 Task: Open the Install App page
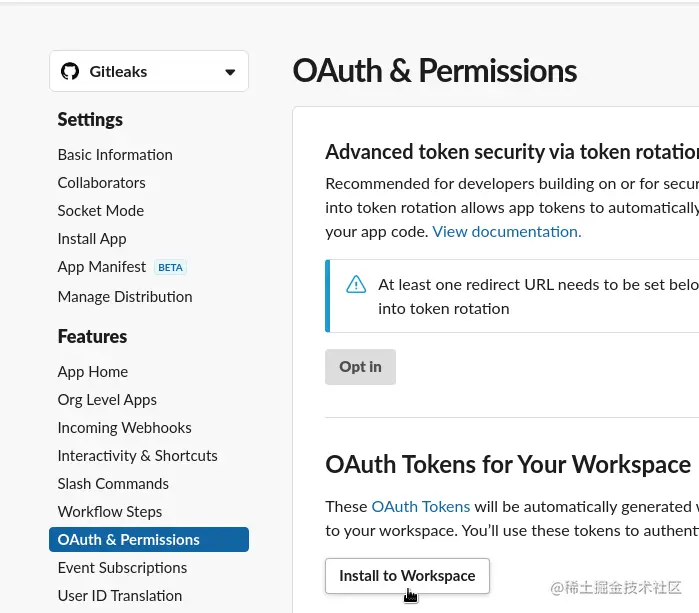(92, 239)
